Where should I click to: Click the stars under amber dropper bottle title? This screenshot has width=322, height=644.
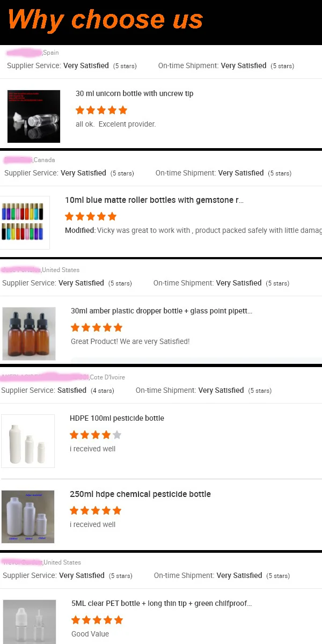tap(97, 327)
